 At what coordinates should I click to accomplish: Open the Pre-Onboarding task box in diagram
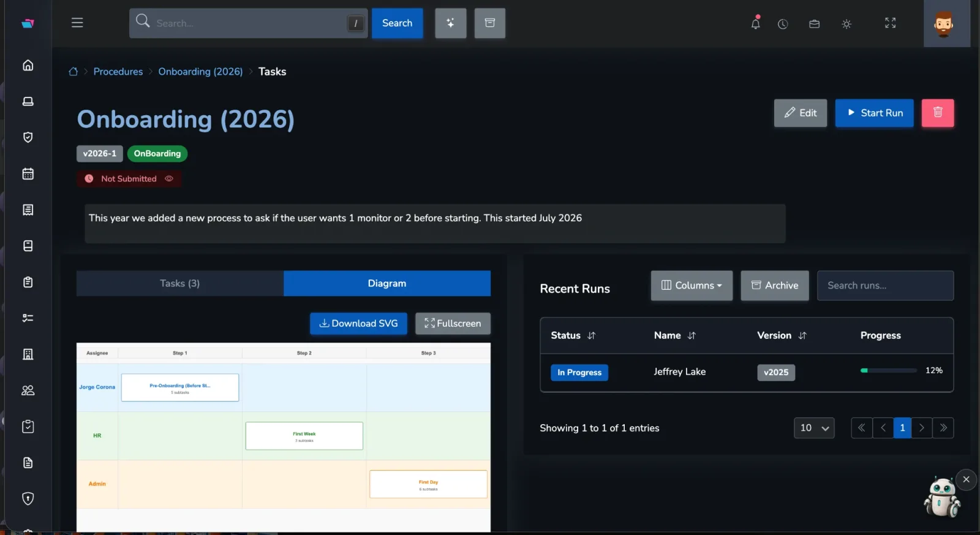[180, 387]
